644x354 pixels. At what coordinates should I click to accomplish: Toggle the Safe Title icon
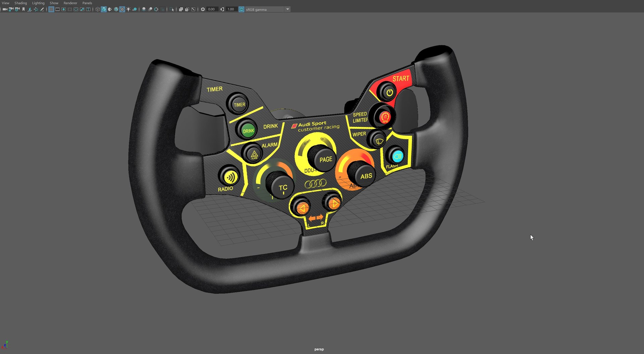88,9
